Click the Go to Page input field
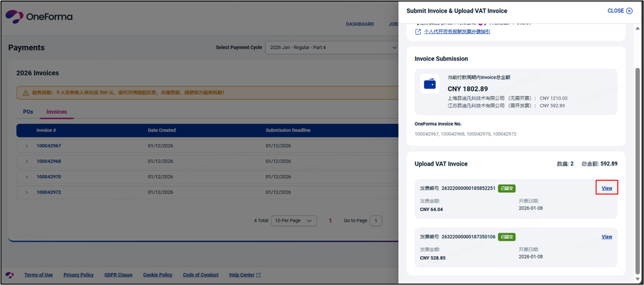The height and width of the screenshot is (285, 644). point(375,221)
